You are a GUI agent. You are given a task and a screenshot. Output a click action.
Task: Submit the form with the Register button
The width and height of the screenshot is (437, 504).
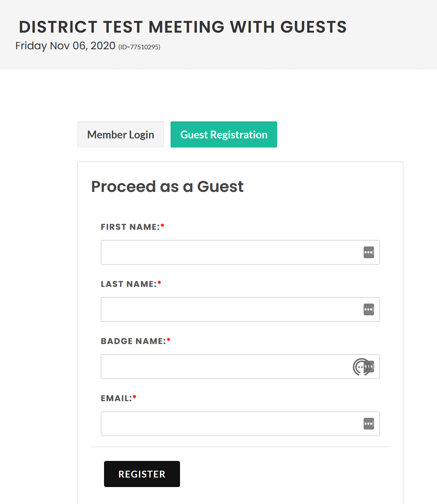142,474
